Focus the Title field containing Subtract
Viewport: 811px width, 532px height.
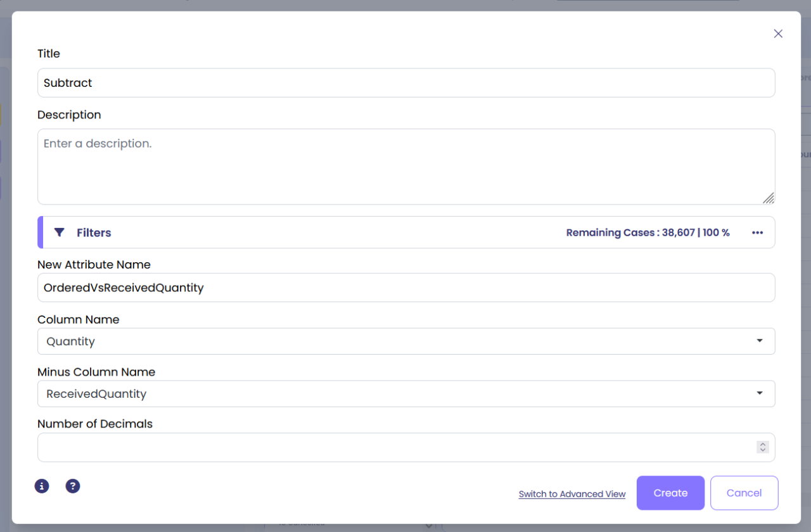coord(405,83)
